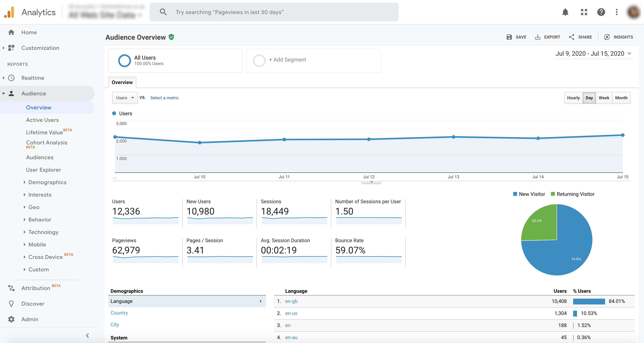
Task: Click the Insights icon
Action: point(606,37)
